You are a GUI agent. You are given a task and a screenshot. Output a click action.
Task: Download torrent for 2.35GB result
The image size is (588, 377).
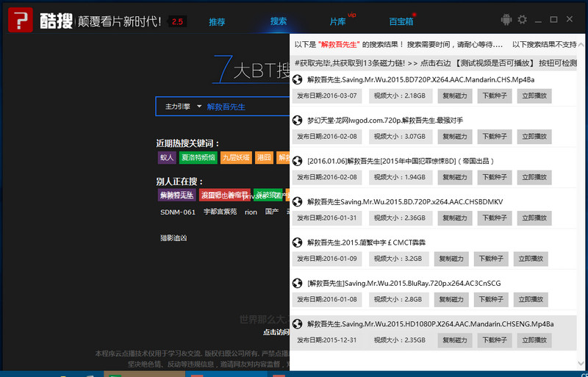click(495, 340)
